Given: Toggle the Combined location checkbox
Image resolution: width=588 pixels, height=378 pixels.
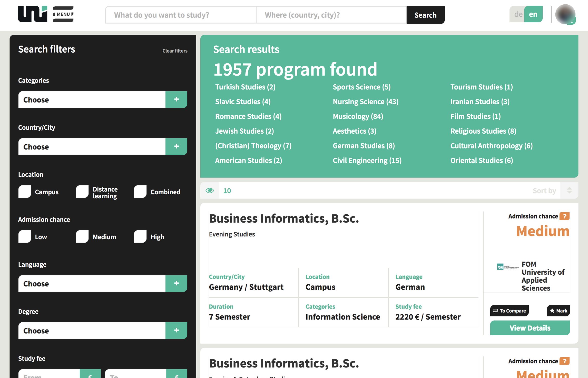Looking at the screenshot, I should (x=140, y=192).
